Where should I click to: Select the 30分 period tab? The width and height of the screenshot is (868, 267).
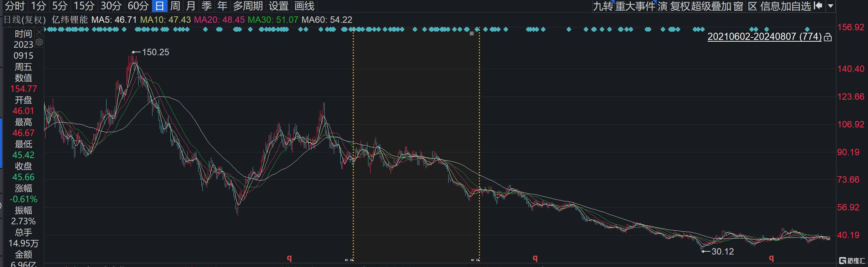pyautogui.click(x=111, y=6)
